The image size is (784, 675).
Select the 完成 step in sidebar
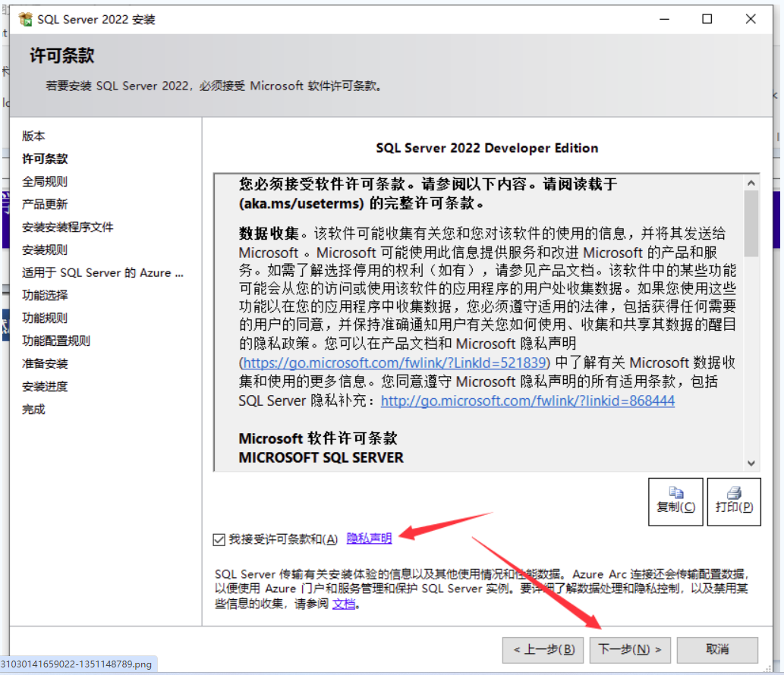(x=33, y=410)
